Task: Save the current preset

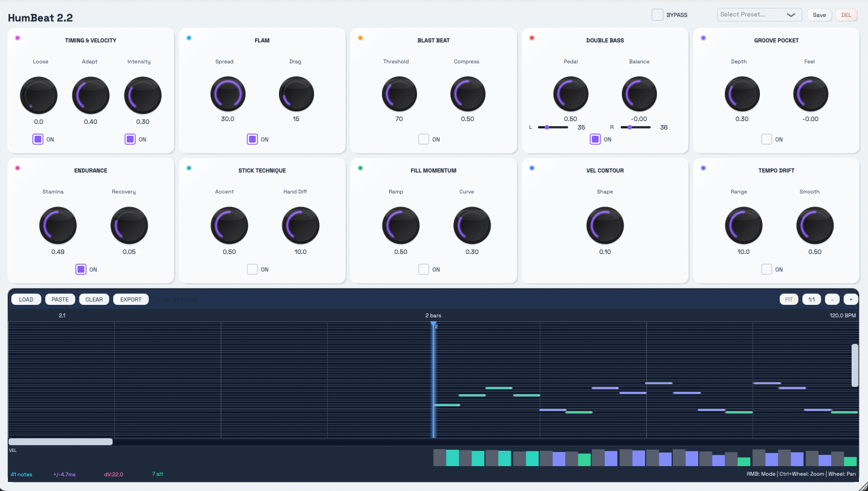Action: tap(819, 15)
